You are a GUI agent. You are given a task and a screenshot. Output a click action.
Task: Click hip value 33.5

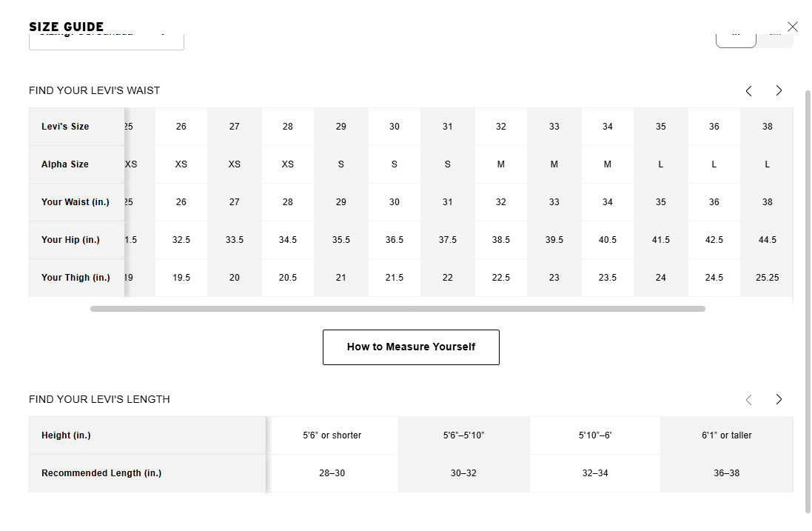tap(235, 240)
